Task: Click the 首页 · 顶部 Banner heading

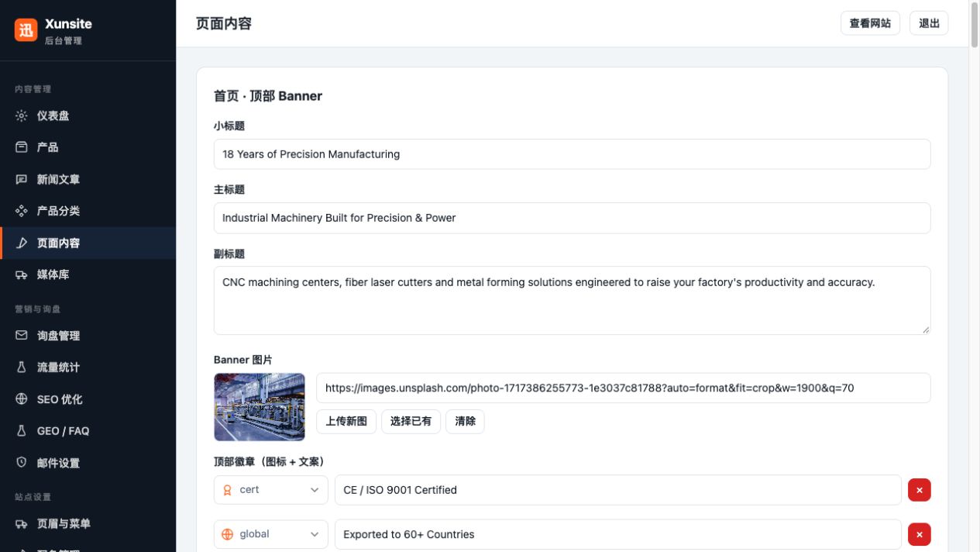Action: point(268,96)
